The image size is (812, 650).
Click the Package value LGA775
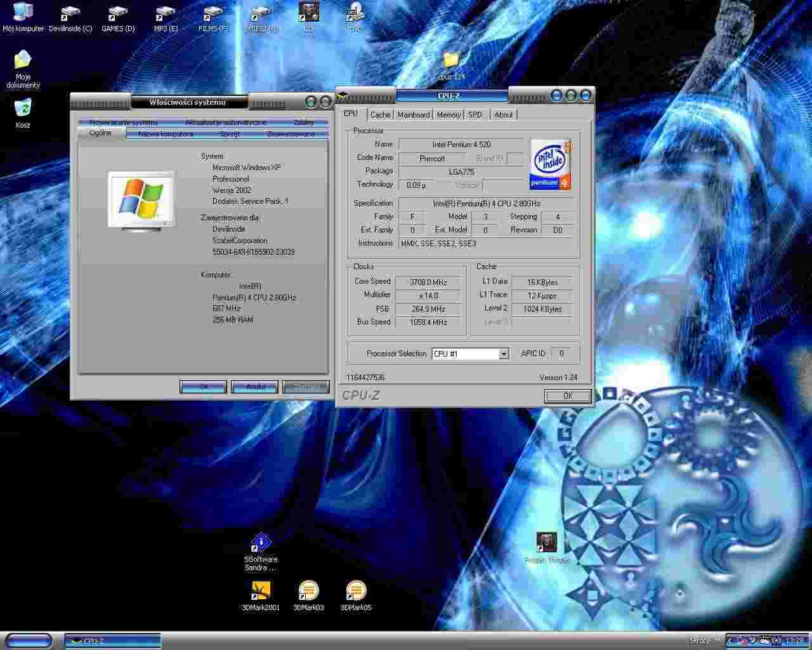(x=461, y=171)
